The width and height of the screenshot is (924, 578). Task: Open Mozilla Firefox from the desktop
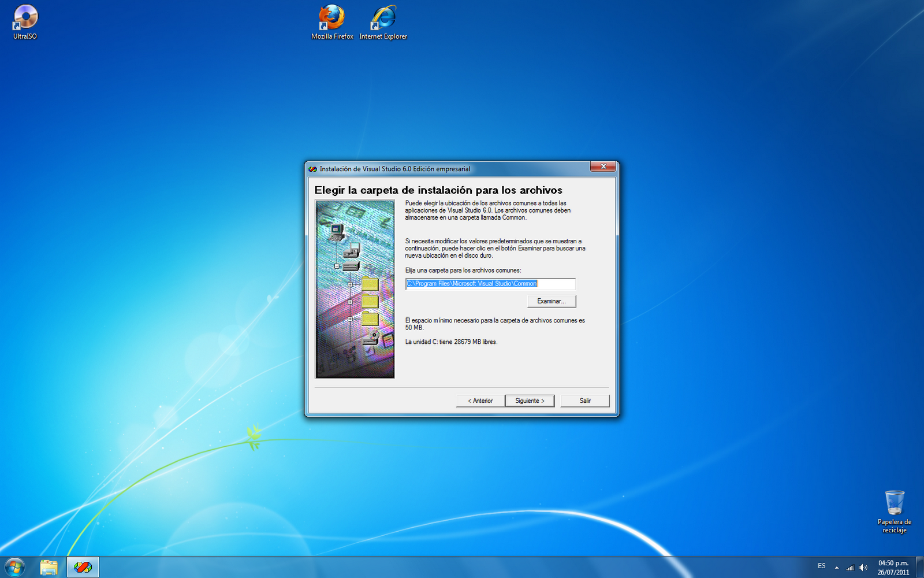331,17
